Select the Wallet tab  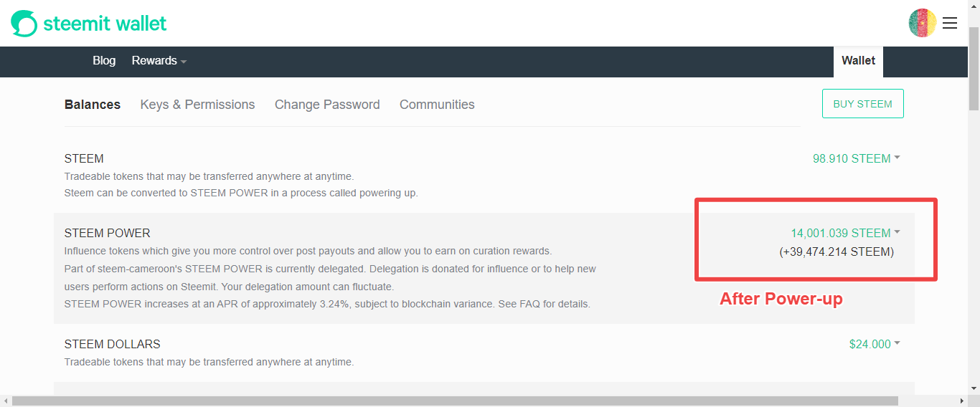(858, 61)
